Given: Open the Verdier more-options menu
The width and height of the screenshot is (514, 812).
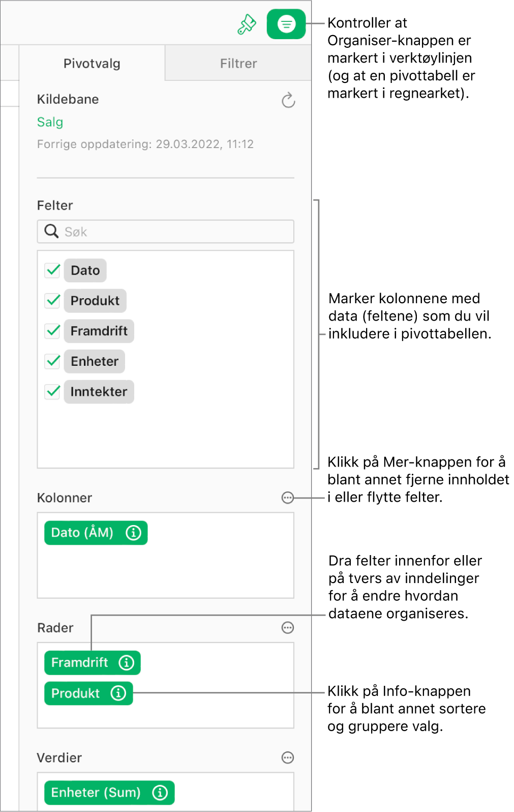Looking at the screenshot, I should (x=287, y=758).
